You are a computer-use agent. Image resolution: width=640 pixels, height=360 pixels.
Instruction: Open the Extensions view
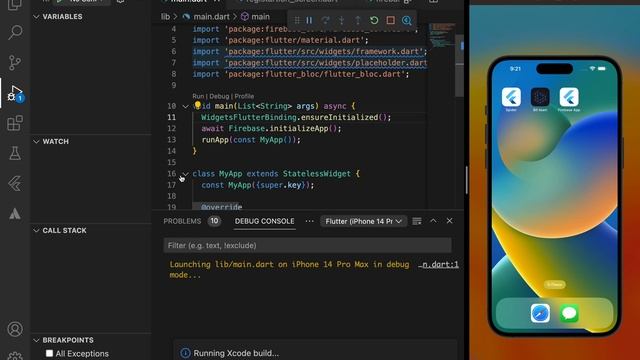(x=15, y=123)
